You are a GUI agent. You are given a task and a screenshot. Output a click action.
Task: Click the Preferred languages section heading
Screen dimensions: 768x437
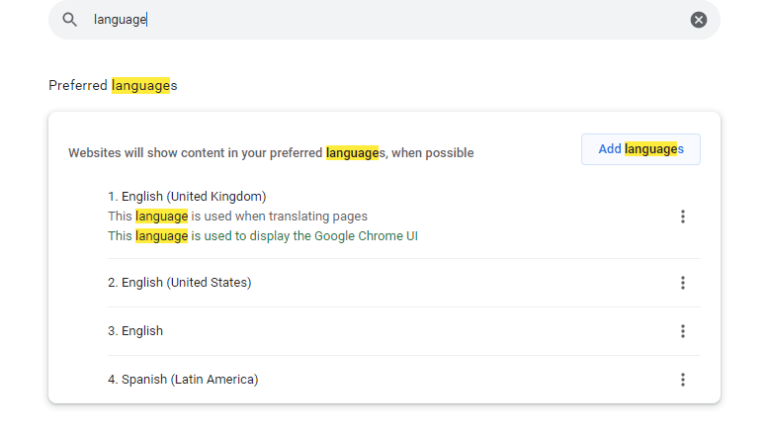click(x=112, y=86)
